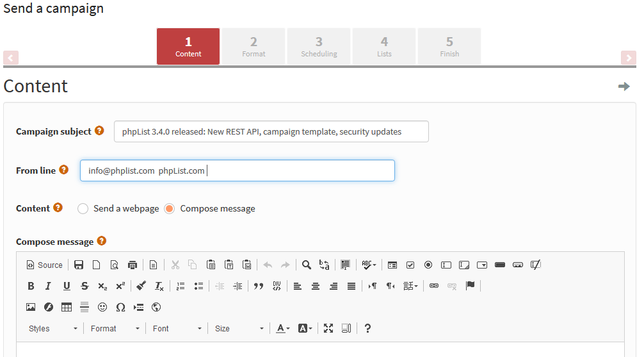Open the Set Language dropdown
This screenshot has height=357, width=644.
[410, 286]
